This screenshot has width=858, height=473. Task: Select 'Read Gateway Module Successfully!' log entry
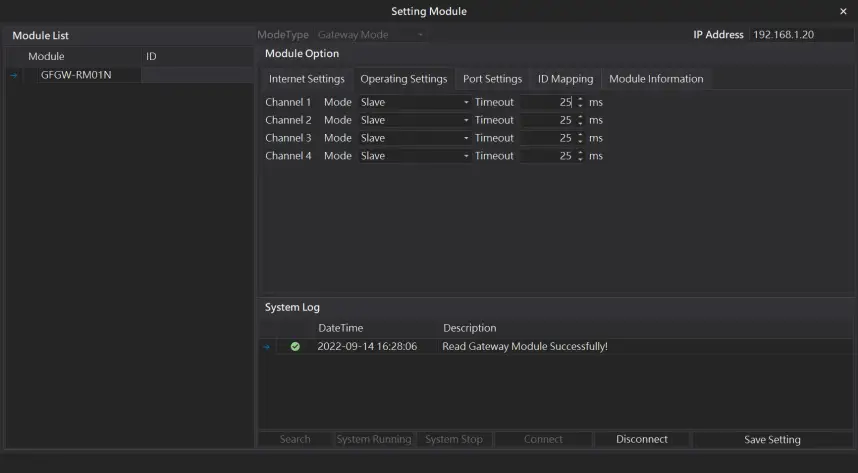point(525,347)
